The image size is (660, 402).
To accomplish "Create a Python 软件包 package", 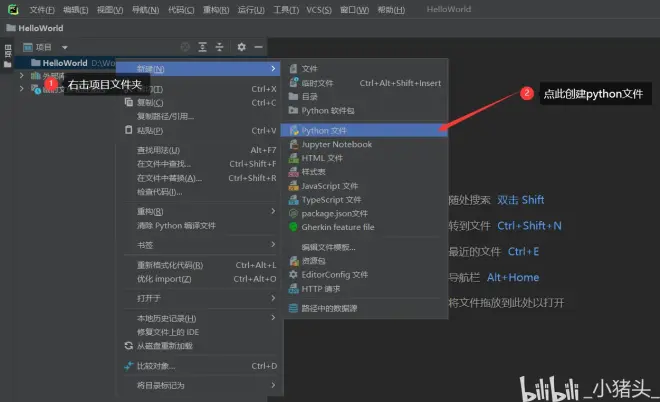I will click(x=364, y=111).
